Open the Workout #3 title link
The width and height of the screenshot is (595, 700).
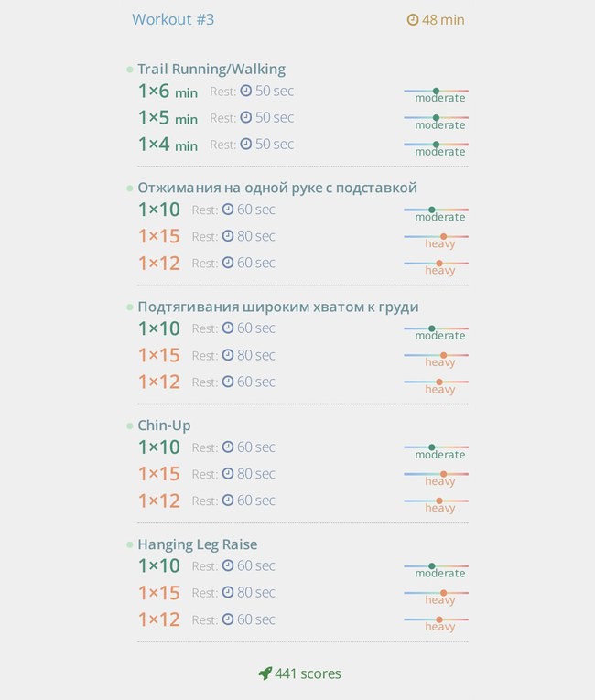[173, 19]
